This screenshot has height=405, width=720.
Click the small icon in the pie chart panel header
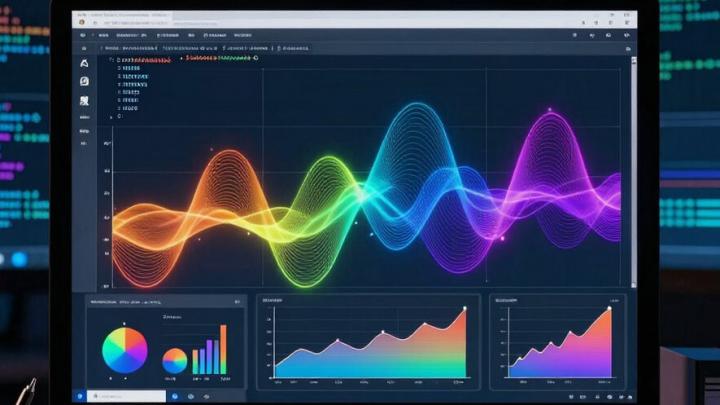click(x=236, y=300)
